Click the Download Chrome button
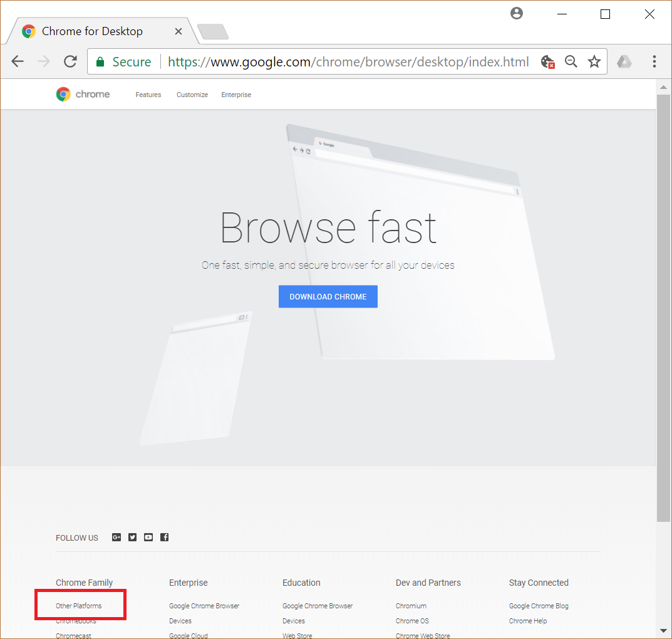 click(328, 296)
